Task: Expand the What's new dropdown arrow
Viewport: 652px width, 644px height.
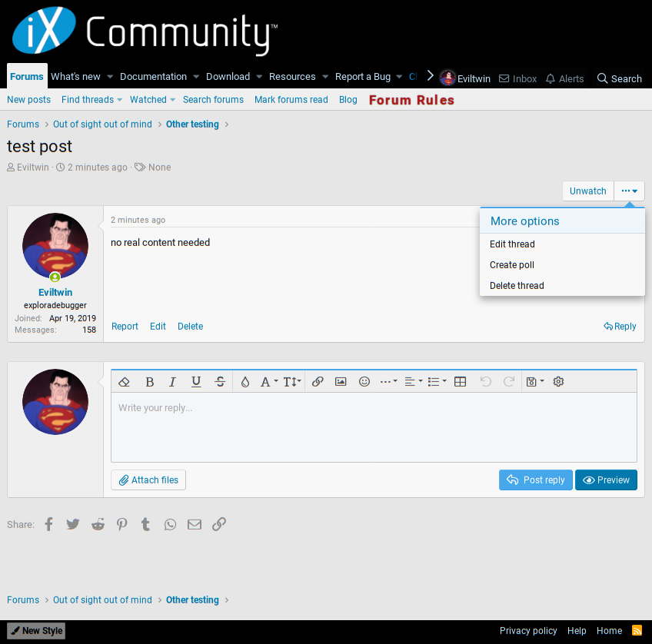Action: tap(110, 76)
